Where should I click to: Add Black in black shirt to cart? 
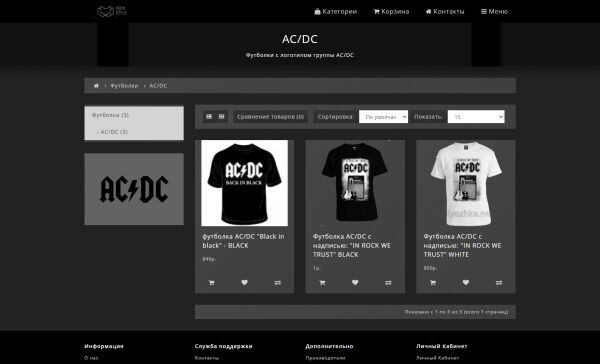coord(211,282)
